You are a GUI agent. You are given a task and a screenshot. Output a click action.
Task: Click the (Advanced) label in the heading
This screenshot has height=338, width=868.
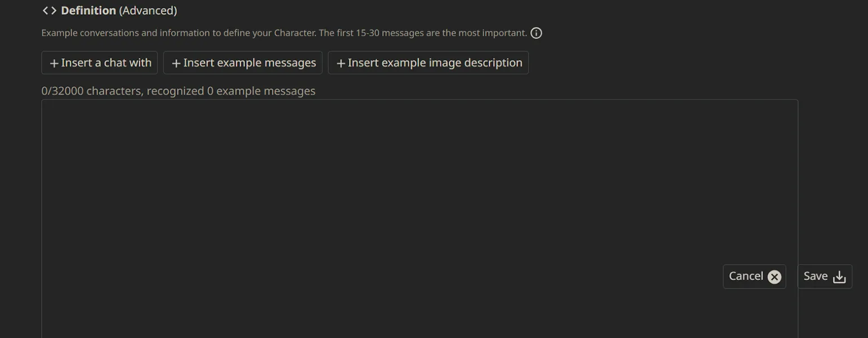coord(148,11)
